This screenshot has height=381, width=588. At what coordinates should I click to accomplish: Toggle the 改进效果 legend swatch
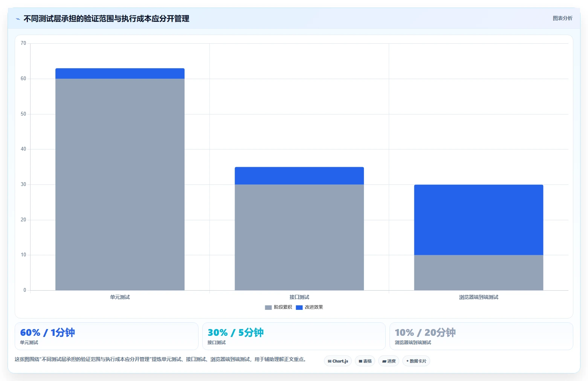click(x=299, y=308)
